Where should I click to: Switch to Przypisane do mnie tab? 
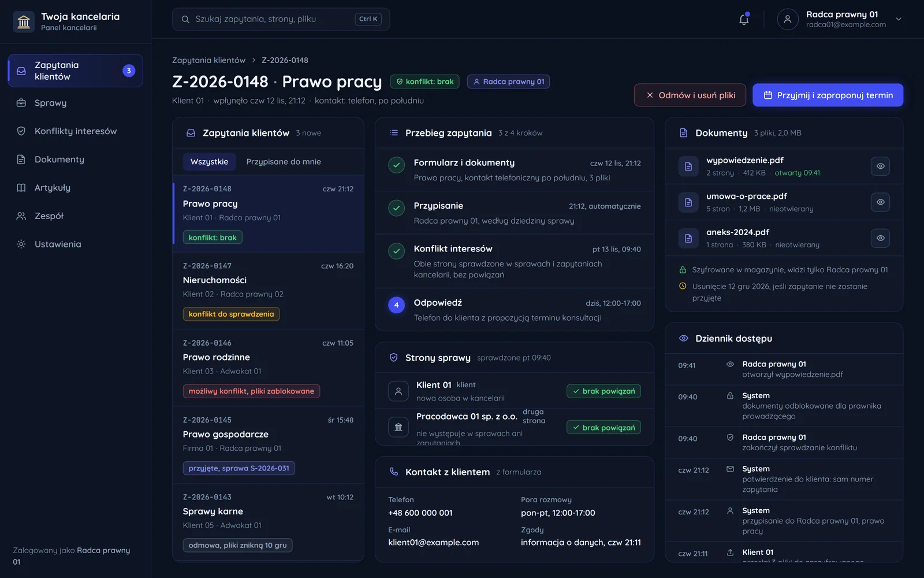coord(284,162)
